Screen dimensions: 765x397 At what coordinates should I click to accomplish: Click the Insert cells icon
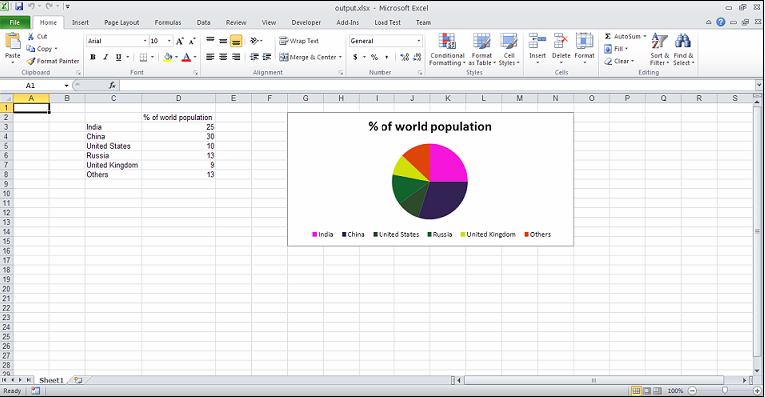tap(537, 42)
